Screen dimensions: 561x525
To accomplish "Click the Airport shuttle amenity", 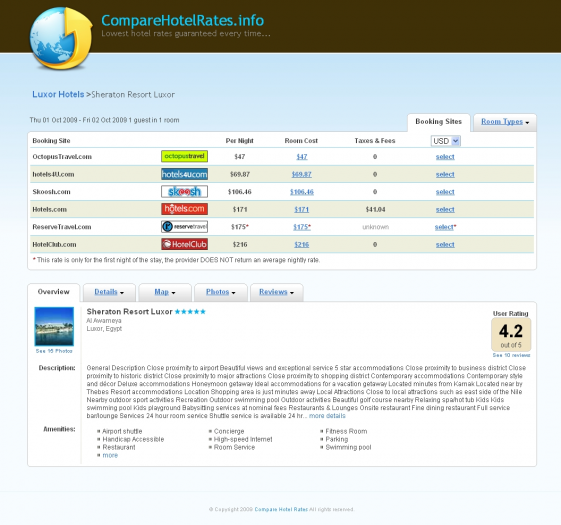I will point(122,431).
